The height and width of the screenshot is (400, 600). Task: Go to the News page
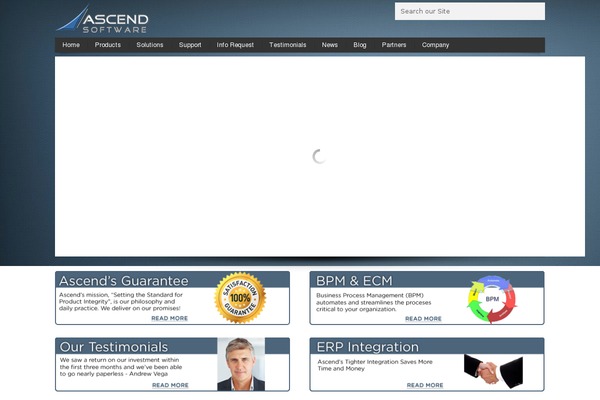330,45
